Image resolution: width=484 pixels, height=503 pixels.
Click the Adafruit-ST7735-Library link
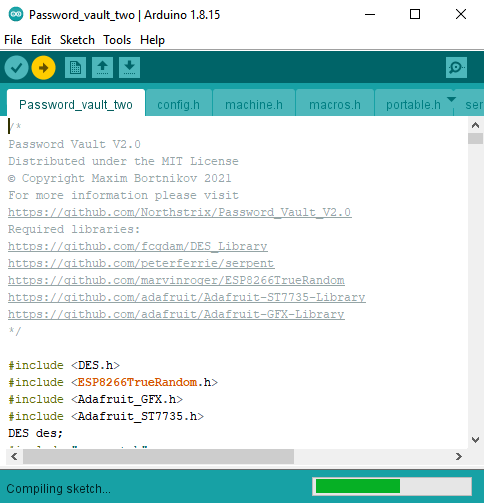[187, 297]
